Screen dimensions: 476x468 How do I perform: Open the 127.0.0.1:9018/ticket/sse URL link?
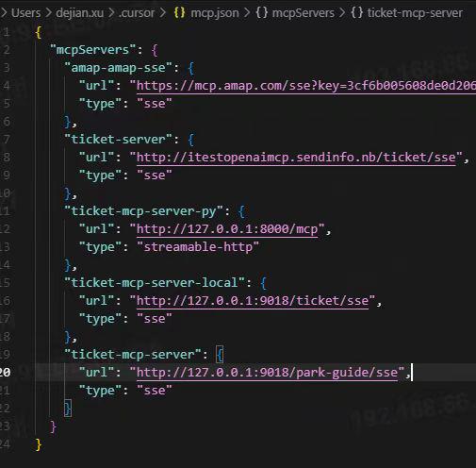[253, 301]
